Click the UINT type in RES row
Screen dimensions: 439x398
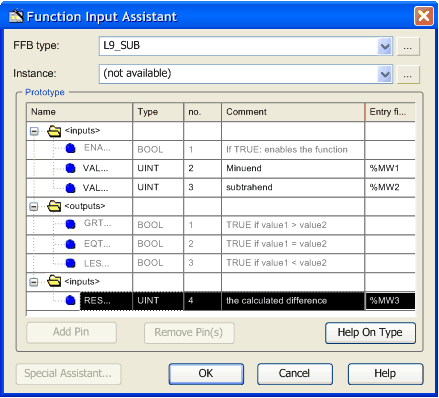(x=148, y=301)
